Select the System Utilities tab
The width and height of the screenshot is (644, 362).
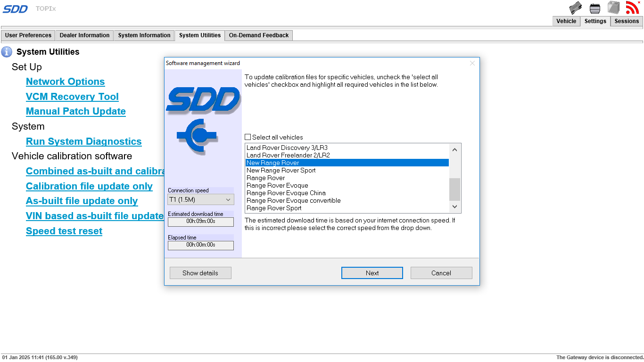click(x=200, y=35)
